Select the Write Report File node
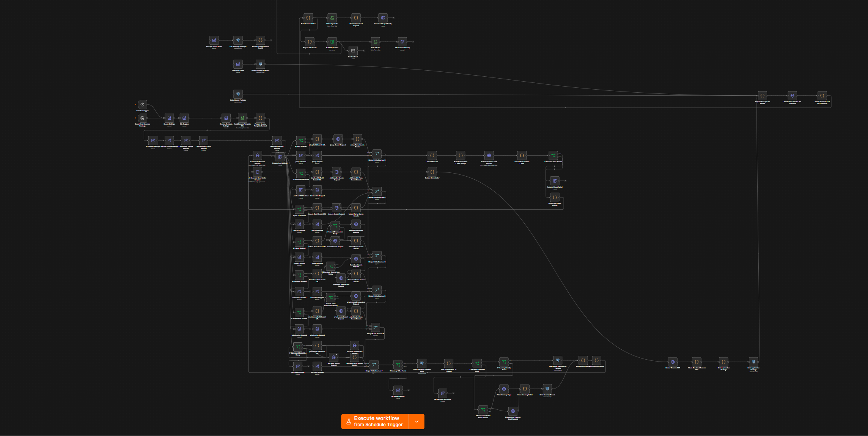 pos(332,17)
